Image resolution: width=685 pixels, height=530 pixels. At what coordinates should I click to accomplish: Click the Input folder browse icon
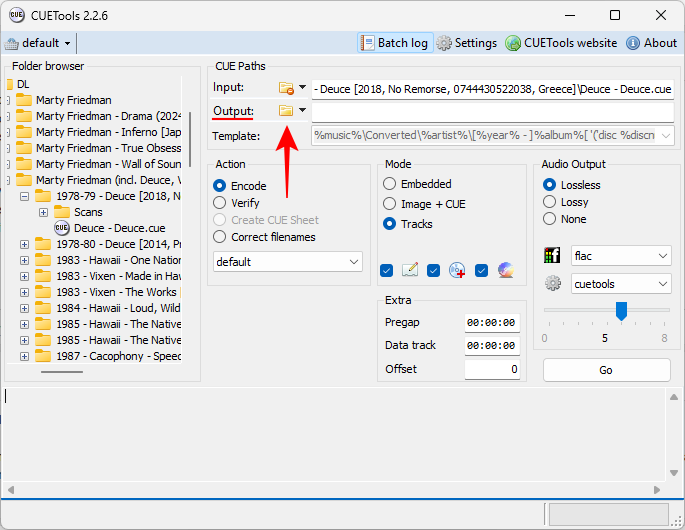coord(286,88)
